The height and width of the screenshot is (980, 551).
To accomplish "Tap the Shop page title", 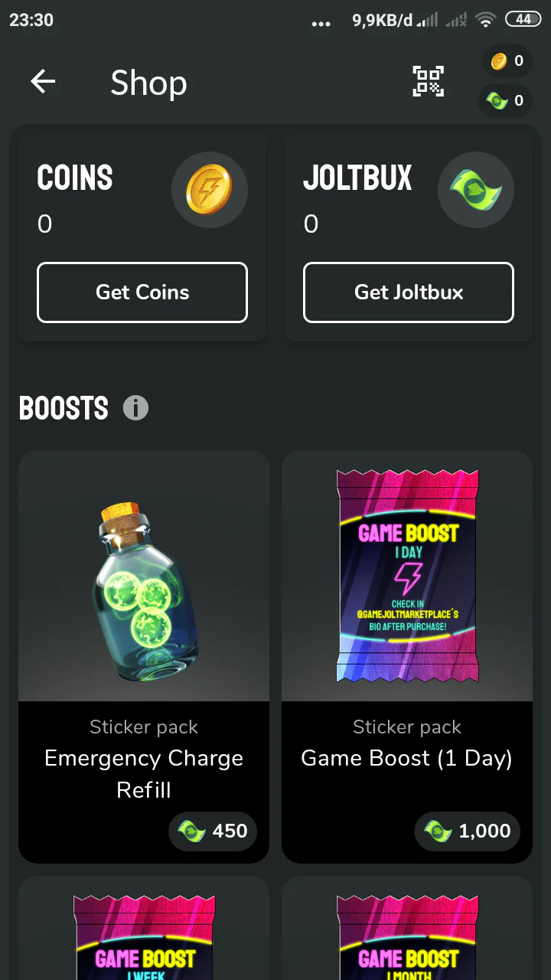I will pyautogui.click(x=148, y=83).
